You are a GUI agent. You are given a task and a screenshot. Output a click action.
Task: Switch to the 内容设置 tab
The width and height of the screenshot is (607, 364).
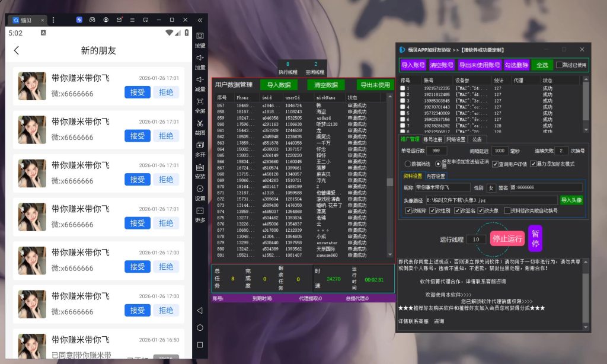436,176
